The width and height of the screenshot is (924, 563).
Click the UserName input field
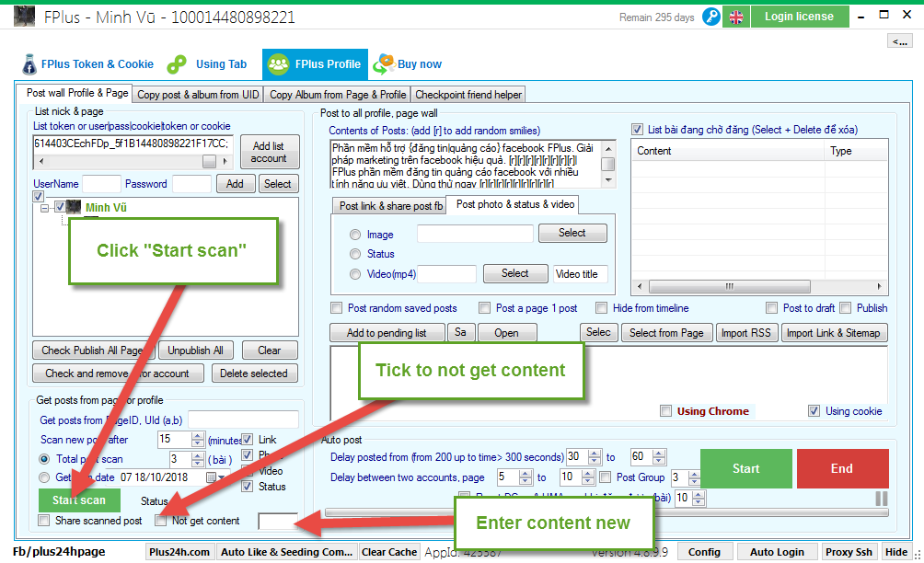click(x=101, y=184)
